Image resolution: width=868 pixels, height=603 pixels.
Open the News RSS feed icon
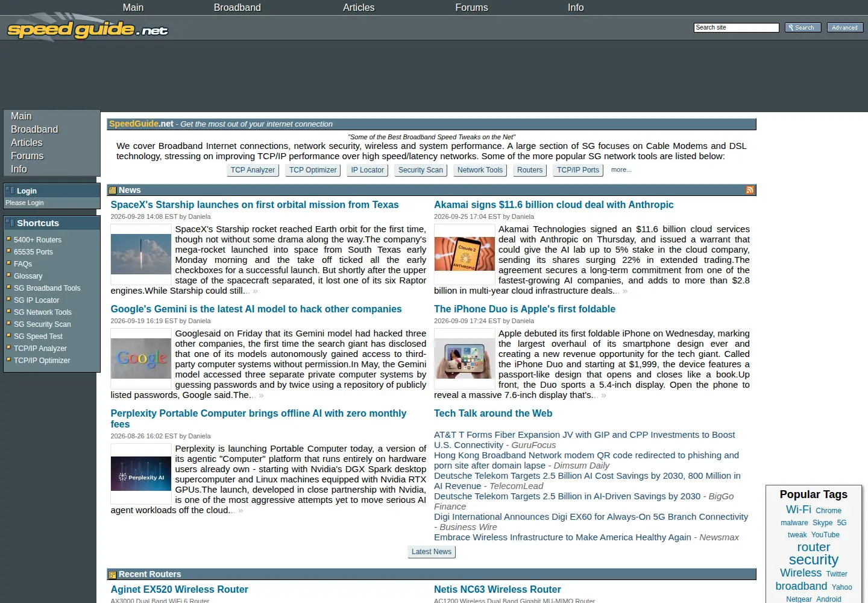750,190
